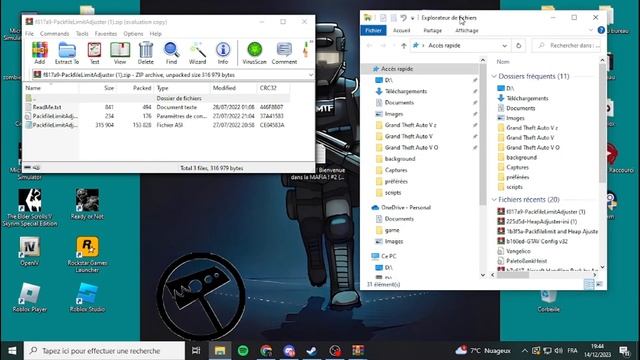The height and width of the screenshot is (360, 640).
Task: Open the Help menu in WinRAR
Action: (156, 33)
